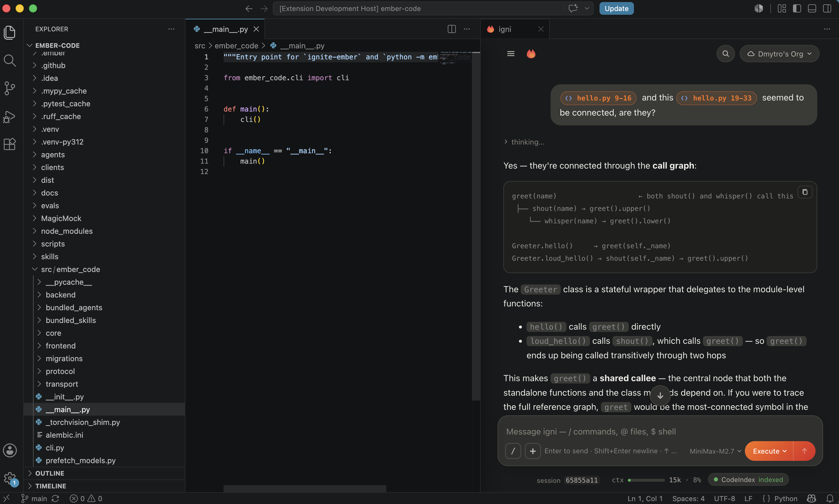Image resolution: width=839 pixels, height=504 pixels.
Task: Synchronize changes icon in status bar
Action: (55, 498)
